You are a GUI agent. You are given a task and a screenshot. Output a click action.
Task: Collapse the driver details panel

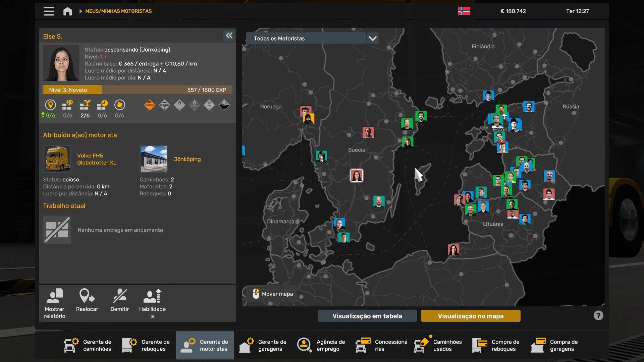pyautogui.click(x=229, y=36)
